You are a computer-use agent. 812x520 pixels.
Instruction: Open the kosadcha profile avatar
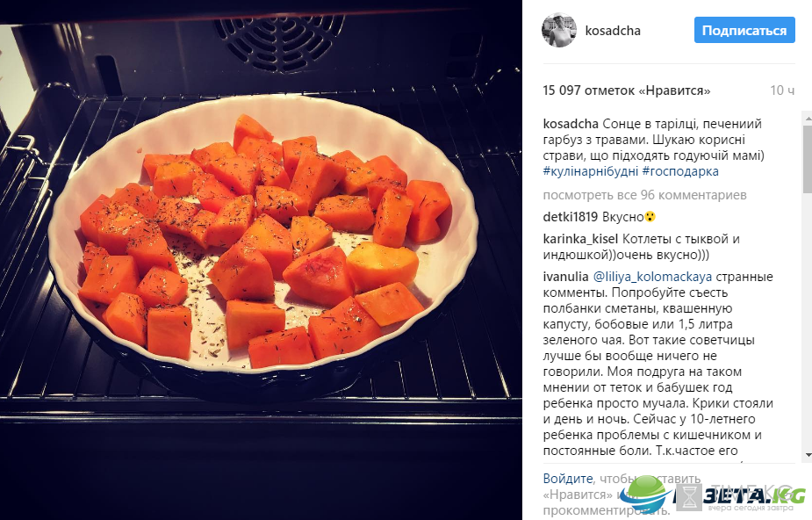[x=559, y=30]
